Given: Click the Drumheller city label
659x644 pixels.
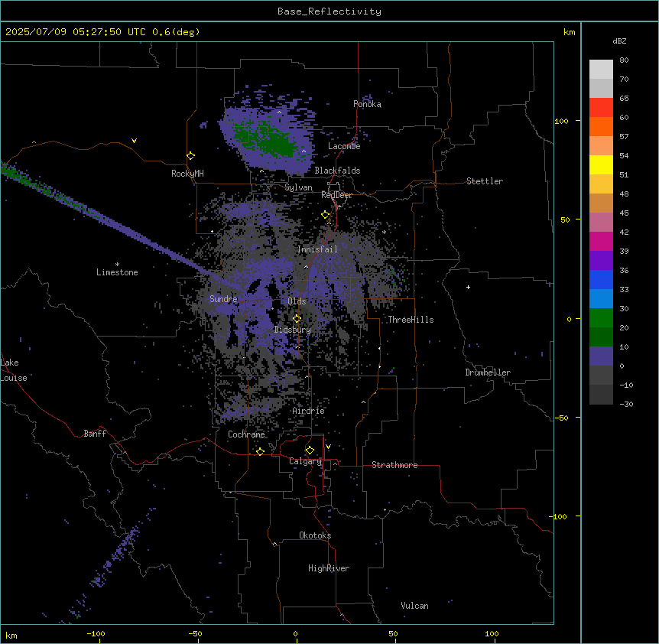Looking at the screenshot, I should pyautogui.click(x=488, y=372).
